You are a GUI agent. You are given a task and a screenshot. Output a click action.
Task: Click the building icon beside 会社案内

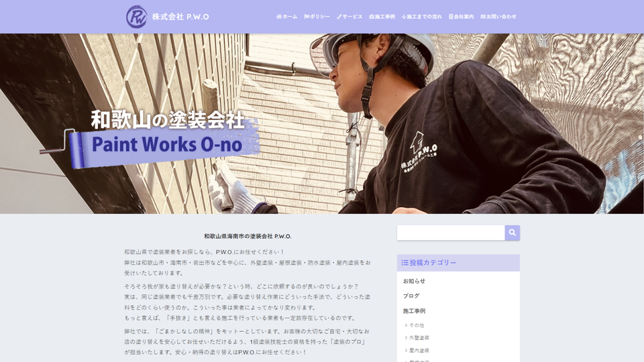point(451,17)
